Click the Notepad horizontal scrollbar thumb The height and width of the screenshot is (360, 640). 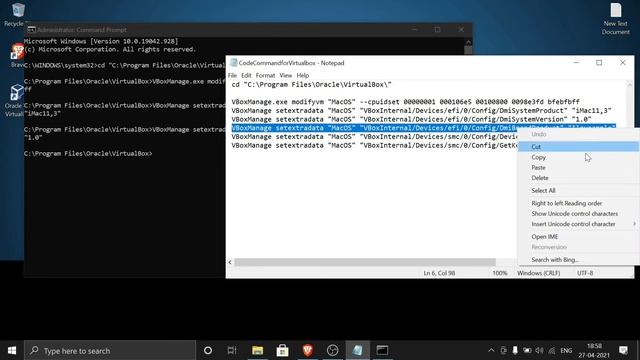(x=365, y=262)
